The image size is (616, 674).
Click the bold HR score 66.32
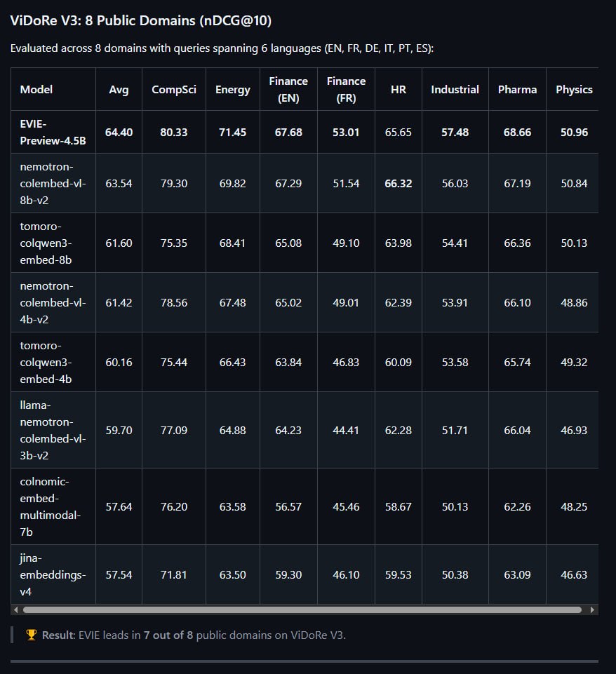click(x=398, y=183)
